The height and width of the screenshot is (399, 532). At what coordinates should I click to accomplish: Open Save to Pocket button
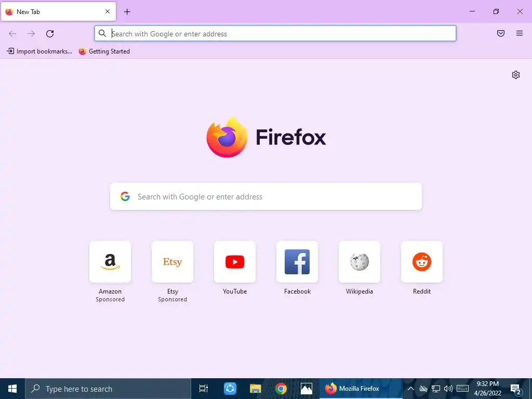coord(501,33)
